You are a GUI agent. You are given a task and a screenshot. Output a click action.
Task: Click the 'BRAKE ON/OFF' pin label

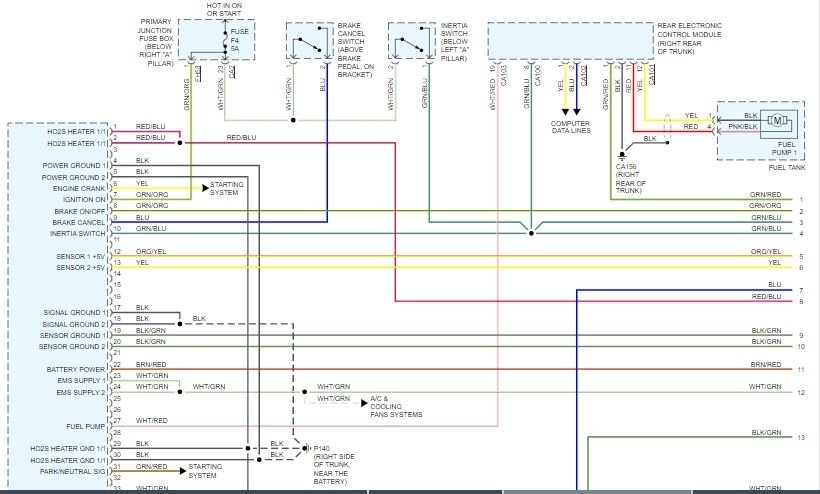(x=79, y=211)
